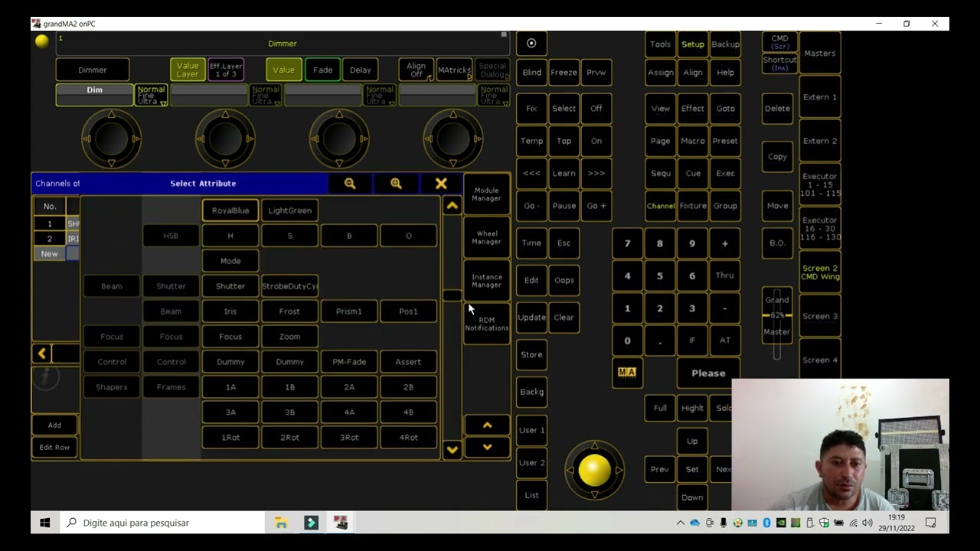This screenshot has width=980, height=551.
Task: Toggle the Freeze key
Action: (563, 73)
